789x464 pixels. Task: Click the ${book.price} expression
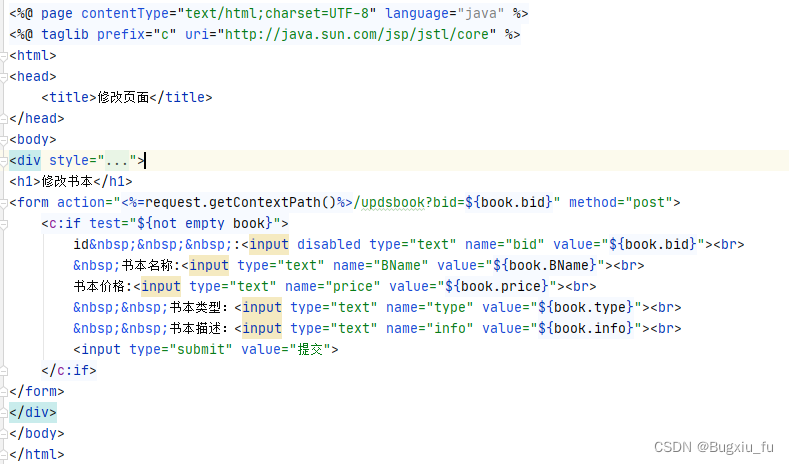[497, 287]
